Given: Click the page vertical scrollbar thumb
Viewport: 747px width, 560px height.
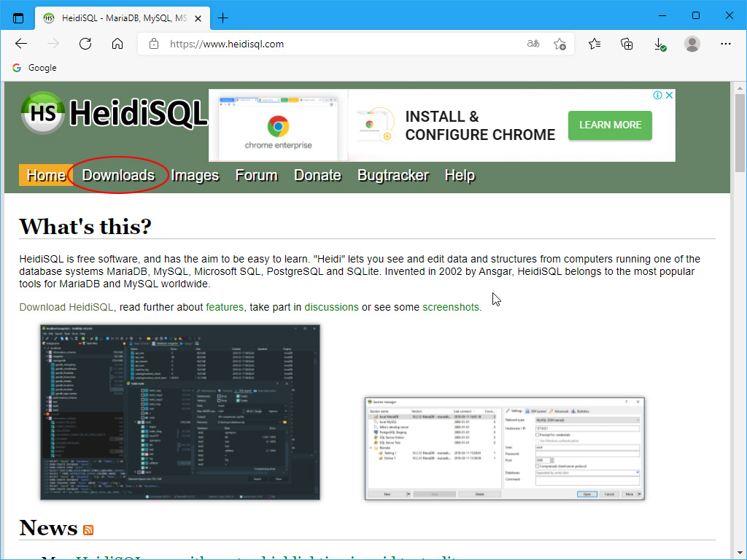Looking at the screenshot, I should (740, 133).
